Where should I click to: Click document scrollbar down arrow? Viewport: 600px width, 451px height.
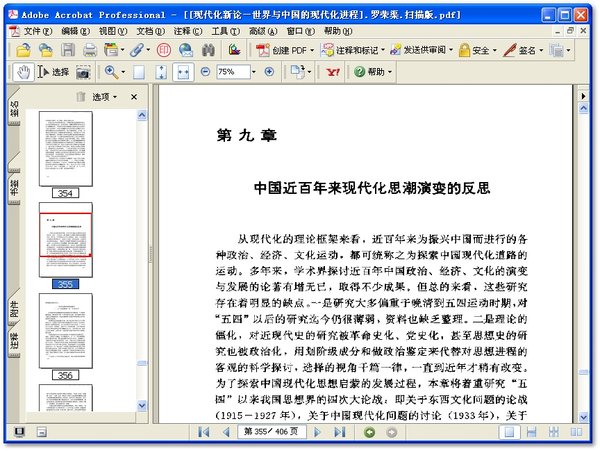point(584,417)
